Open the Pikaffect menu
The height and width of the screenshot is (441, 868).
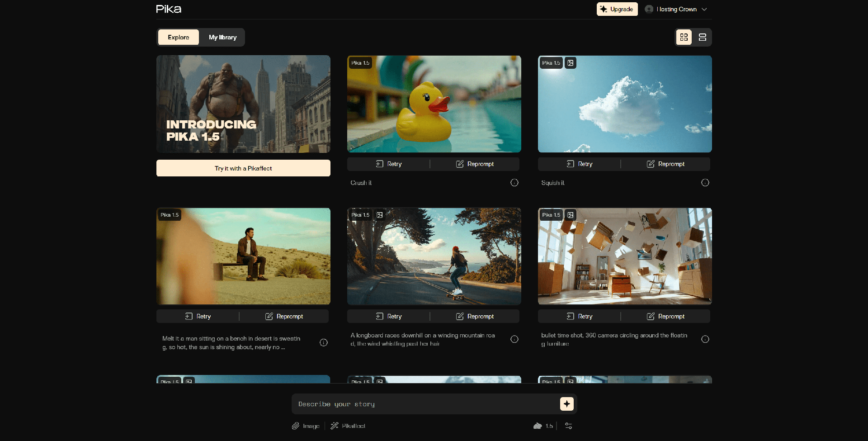348,426
